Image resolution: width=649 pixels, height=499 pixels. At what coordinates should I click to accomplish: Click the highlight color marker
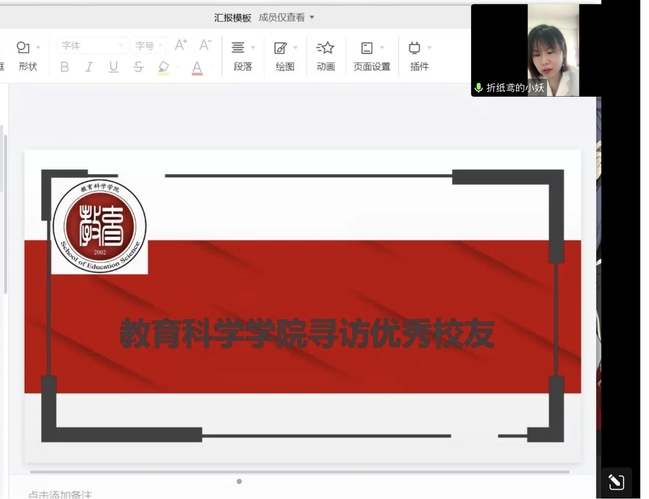click(163, 67)
